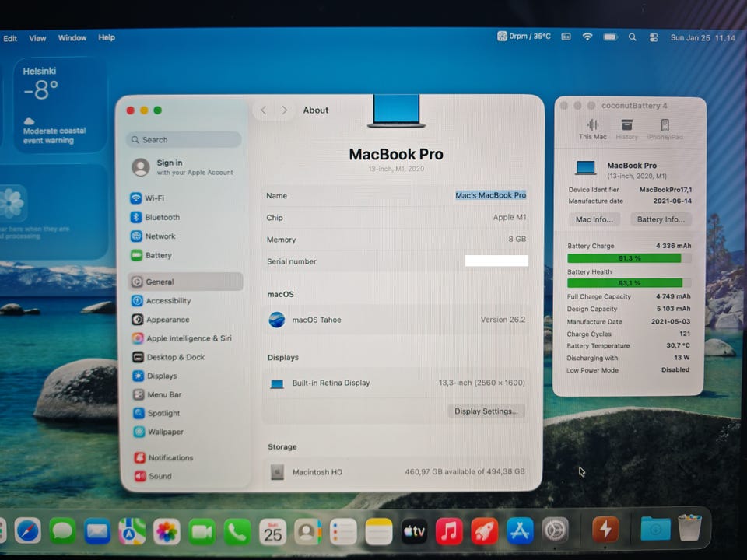This screenshot has width=747, height=560.
Task: Click fan speed 0rpm / 35°C menu item
Action: click(524, 37)
